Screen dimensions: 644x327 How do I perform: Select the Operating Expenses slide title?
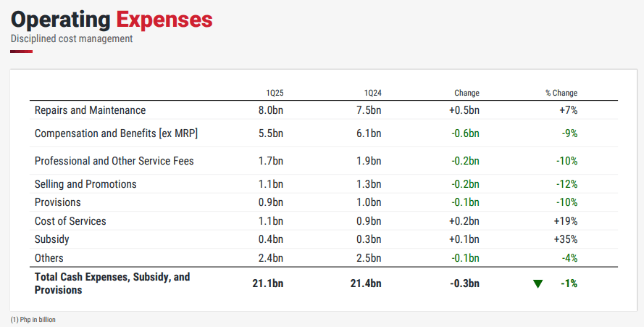(112, 19)
